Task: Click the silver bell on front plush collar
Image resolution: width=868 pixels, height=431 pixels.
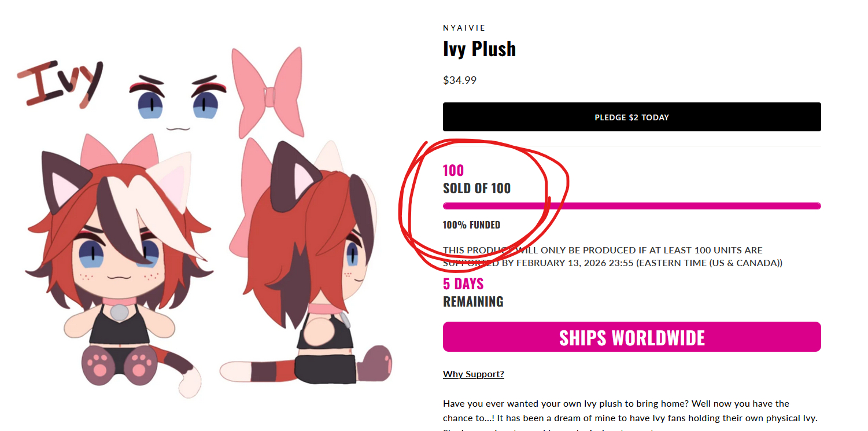Action: click(x=119, y=312)
